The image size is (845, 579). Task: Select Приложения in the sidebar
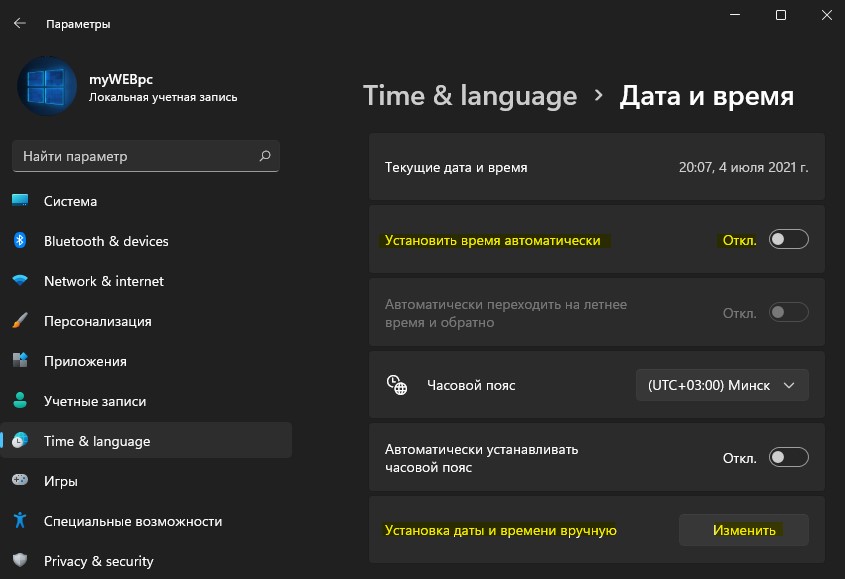tap(146, 361)
